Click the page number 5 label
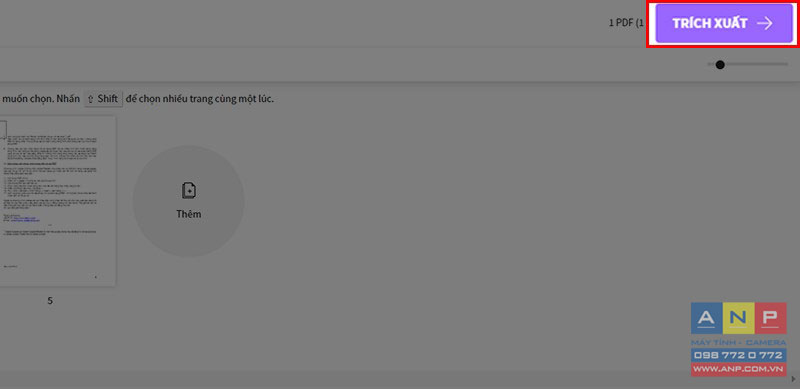800x389 pixels. [x=50, y=301]
